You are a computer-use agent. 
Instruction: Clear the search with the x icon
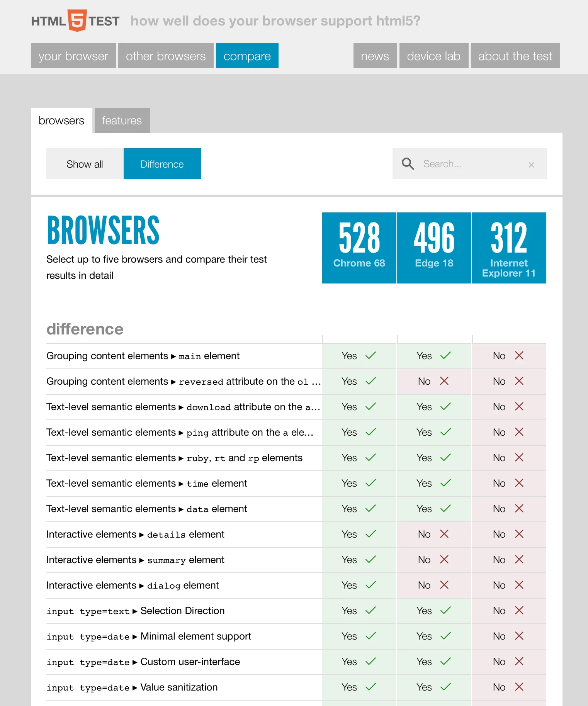[x=531, y=165]
